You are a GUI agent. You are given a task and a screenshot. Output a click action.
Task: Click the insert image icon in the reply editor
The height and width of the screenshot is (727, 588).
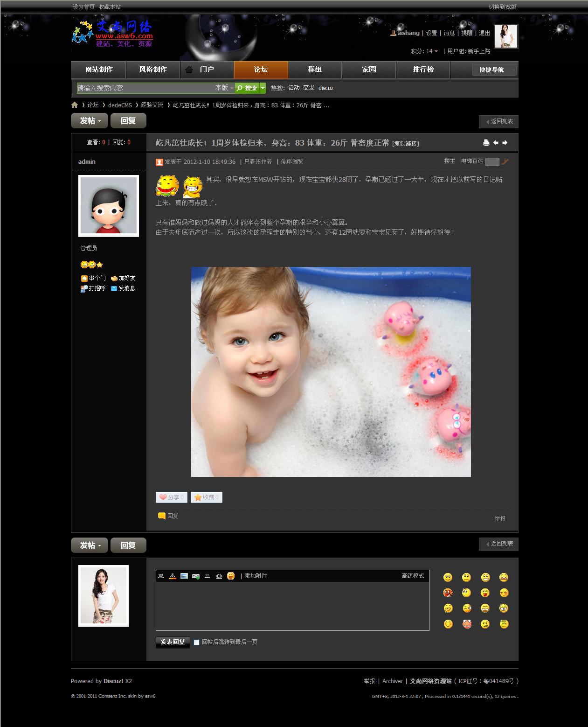coord(184,576)
